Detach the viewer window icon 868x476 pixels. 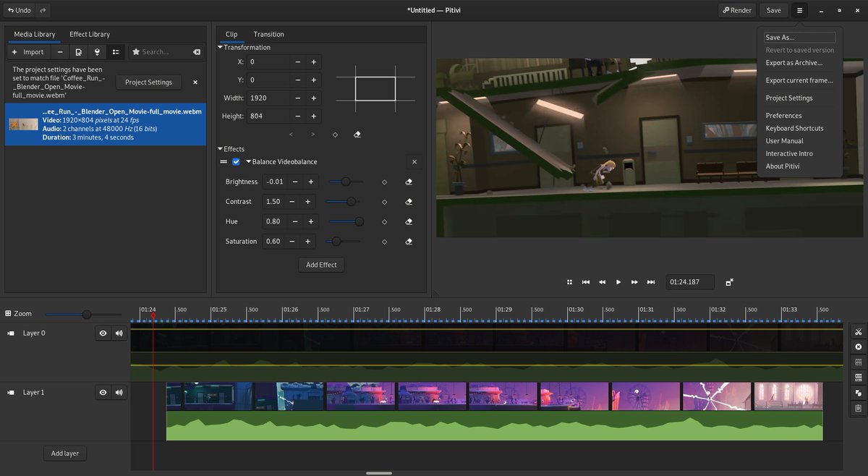[x=729, y=282]
